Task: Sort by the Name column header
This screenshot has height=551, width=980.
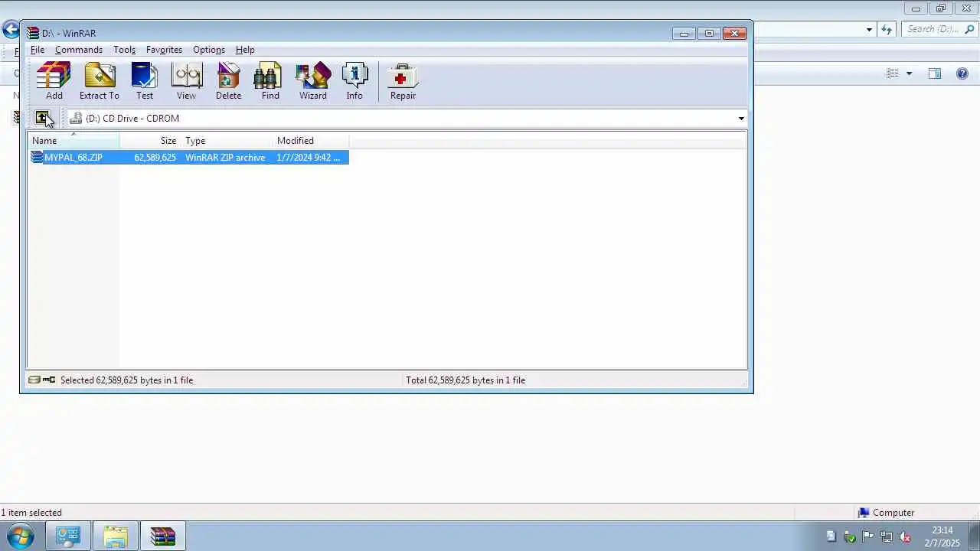Action: pyautogui.click(x=73, y=141)
